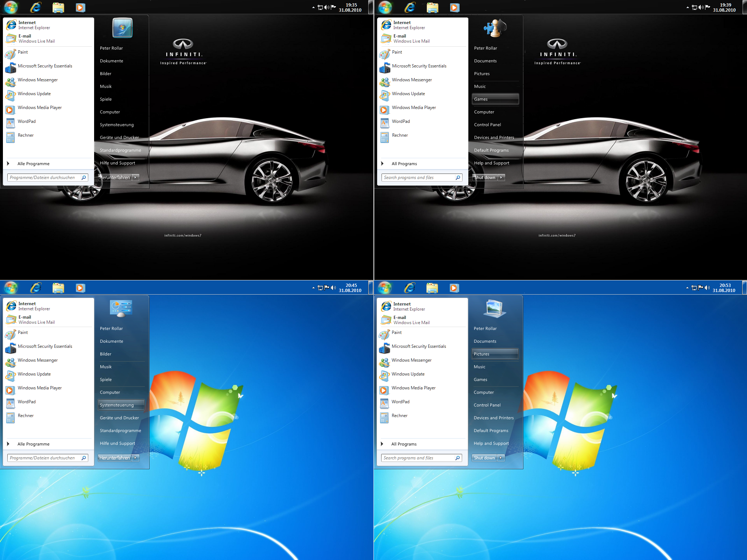
Task: Click the Windows Start orb
Action: pos(11,7)
